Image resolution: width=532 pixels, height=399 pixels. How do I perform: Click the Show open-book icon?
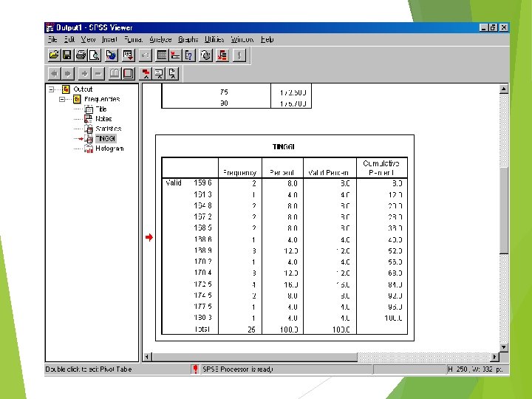(x=115, y=73)
